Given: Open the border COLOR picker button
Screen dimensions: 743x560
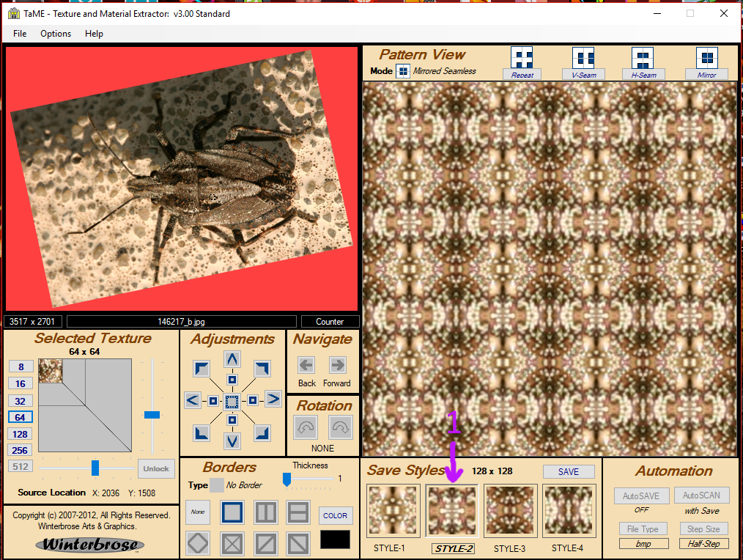Looking at the screenshot, I should click(335, 515).
